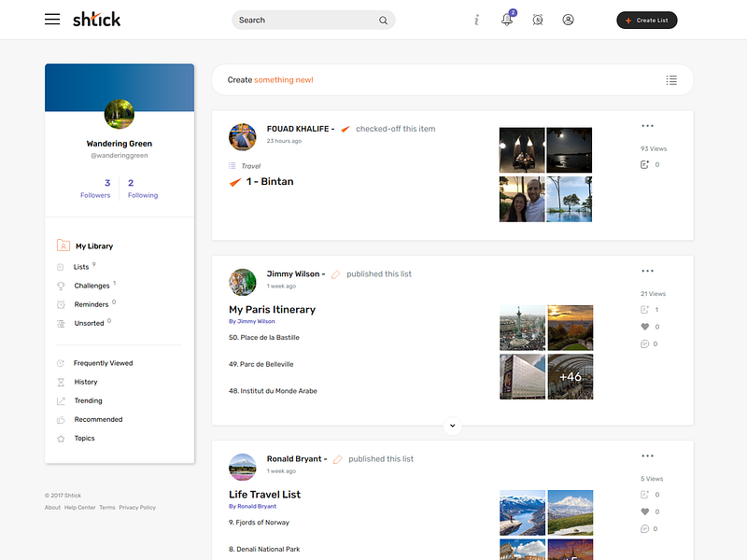Like My Paris Itinerary with heart icon
The height and width of the screenshot is (560, 747).
coord(644,327)
